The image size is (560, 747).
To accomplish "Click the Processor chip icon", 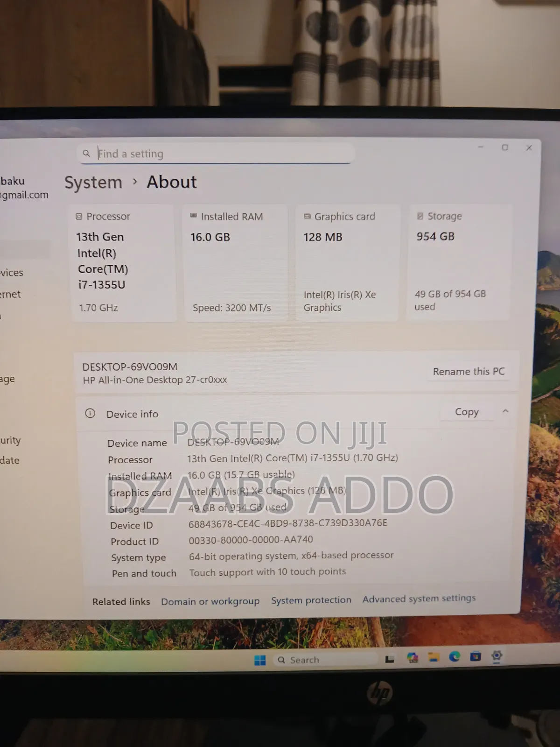I will 79,216.
